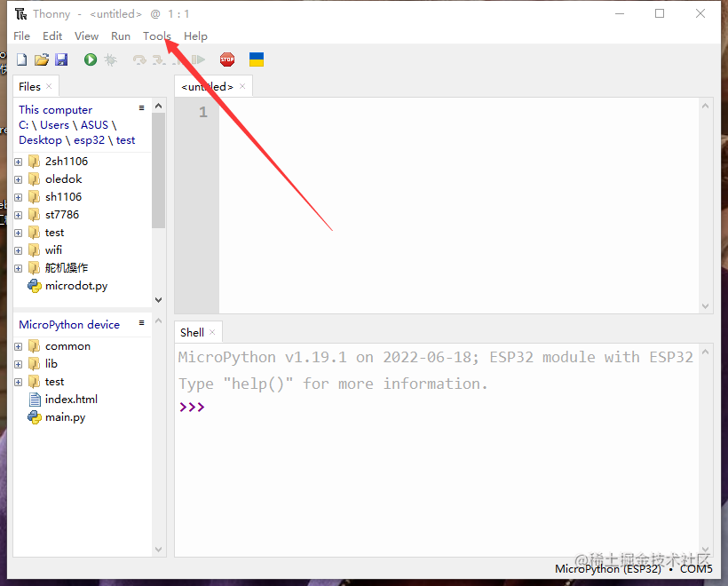
Task: Create a new file from the toolbar
Action: [x=21, y=59]
